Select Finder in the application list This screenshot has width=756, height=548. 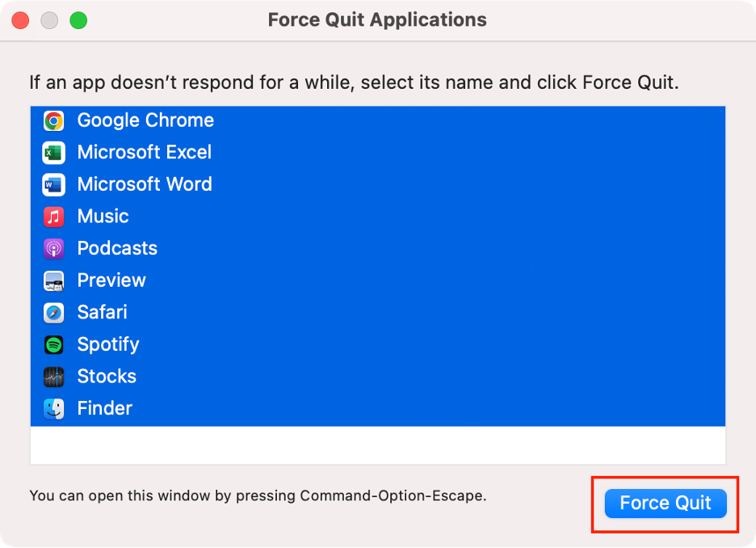[104, 408]
